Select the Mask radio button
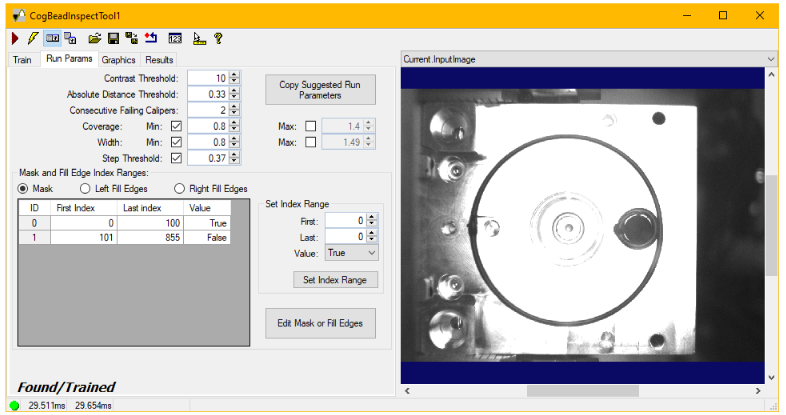786x415 pixels. pyautogui.click(x=23, y=188)
